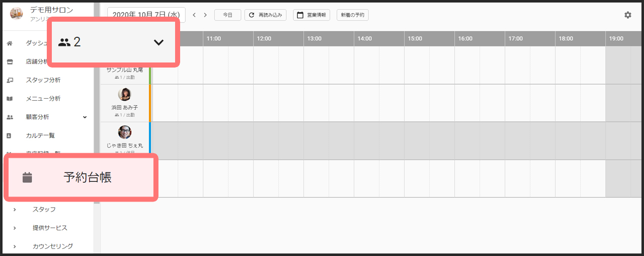The width and height of the screenshot is (644, 256).
Task: Expand the 顧客分析 submenu chevron
Action: pyautogui.click(x=85, y=117)
